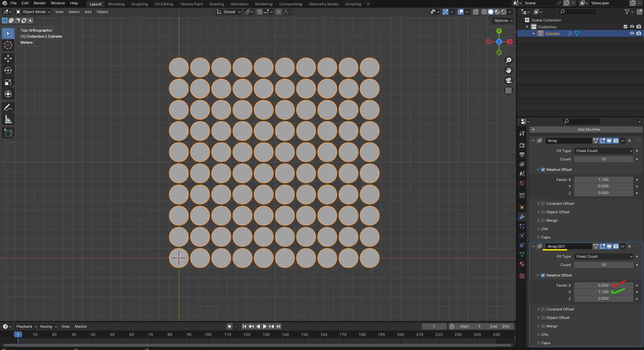
Task: Switch to the Modeling workspace tab
Action: click(116, 4)
